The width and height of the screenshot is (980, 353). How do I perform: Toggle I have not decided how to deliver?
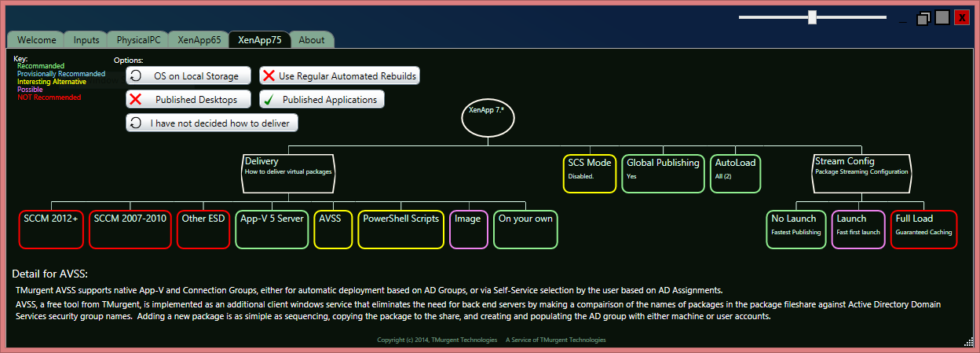click(x=212, y=123)
